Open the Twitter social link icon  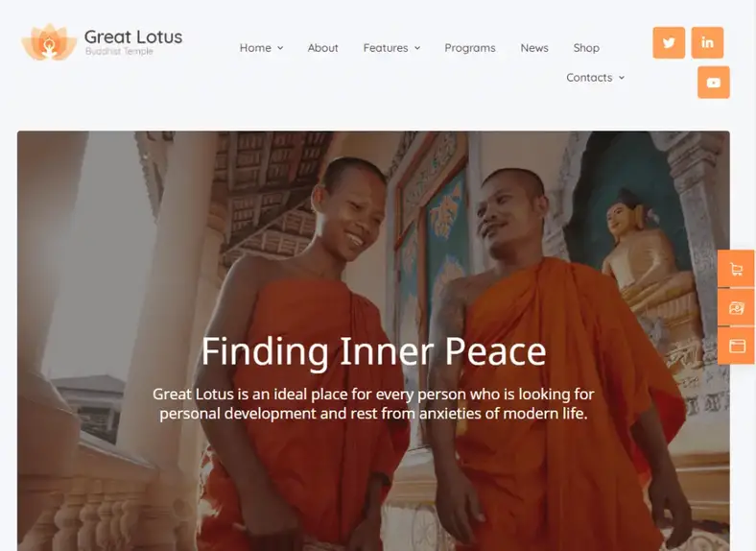point(669,43)
